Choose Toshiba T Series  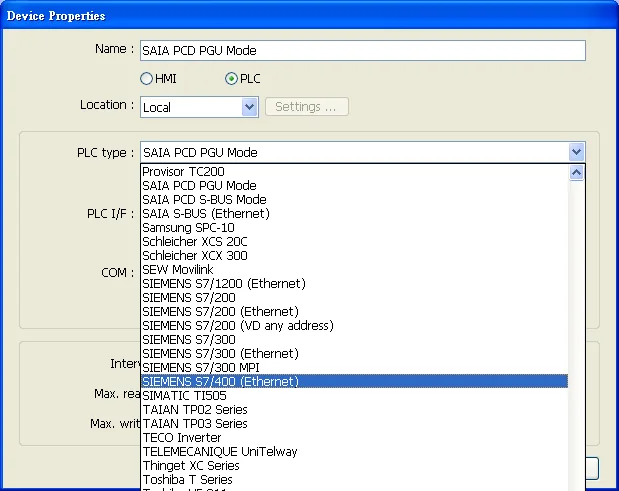tap(355, 480)
